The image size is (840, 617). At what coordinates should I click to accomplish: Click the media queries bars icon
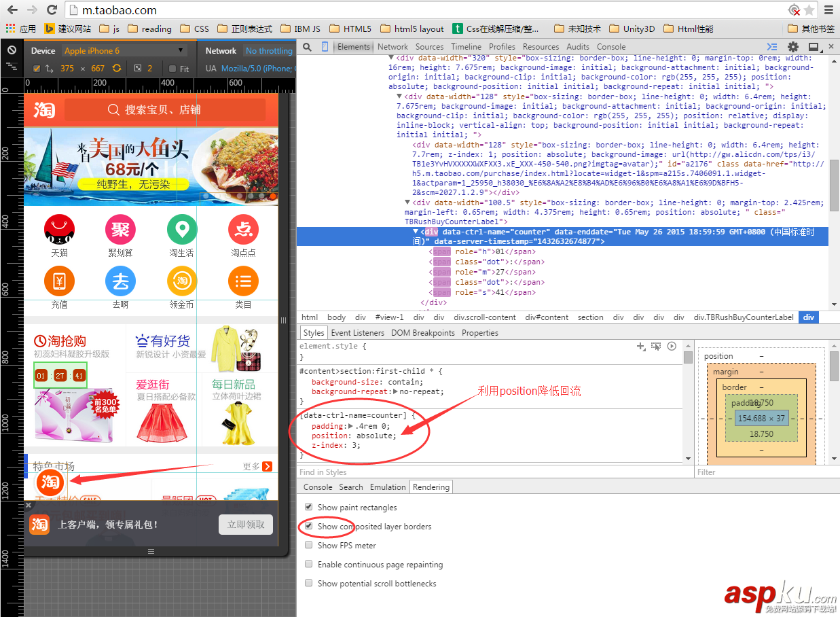click(x=12, y=67)
